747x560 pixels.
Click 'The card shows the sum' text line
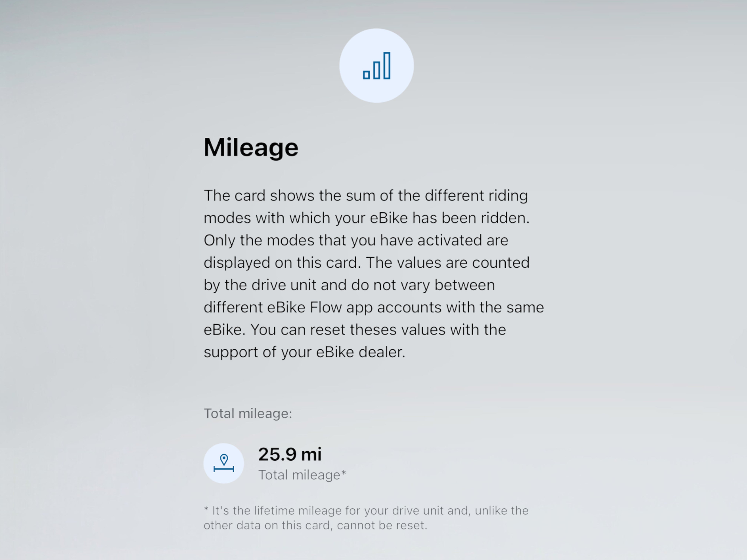tap(366, 195)
